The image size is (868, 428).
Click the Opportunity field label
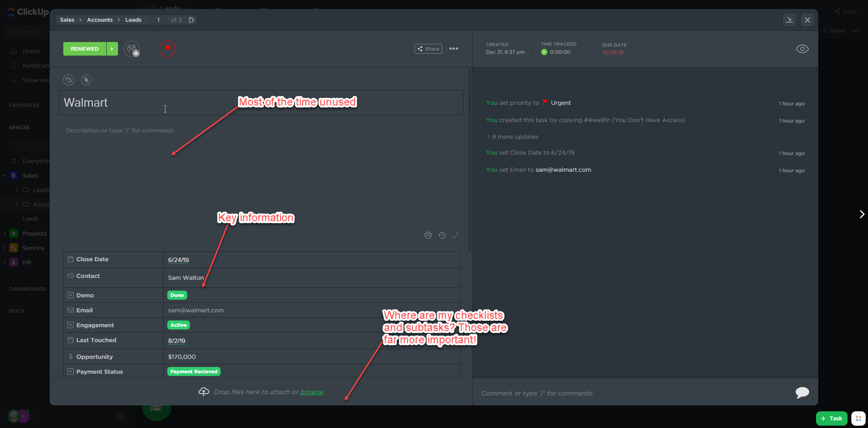(94, 357)
